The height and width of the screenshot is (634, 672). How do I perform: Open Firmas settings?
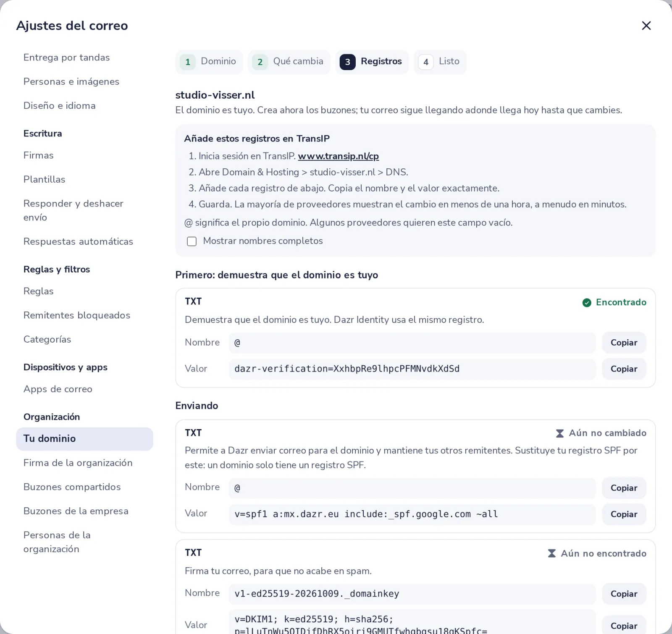[x=84, y=155]
